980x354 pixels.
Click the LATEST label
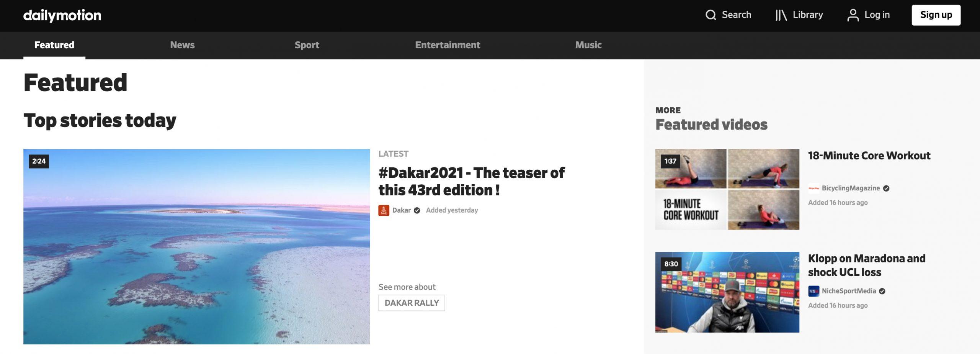click(393, 154)
